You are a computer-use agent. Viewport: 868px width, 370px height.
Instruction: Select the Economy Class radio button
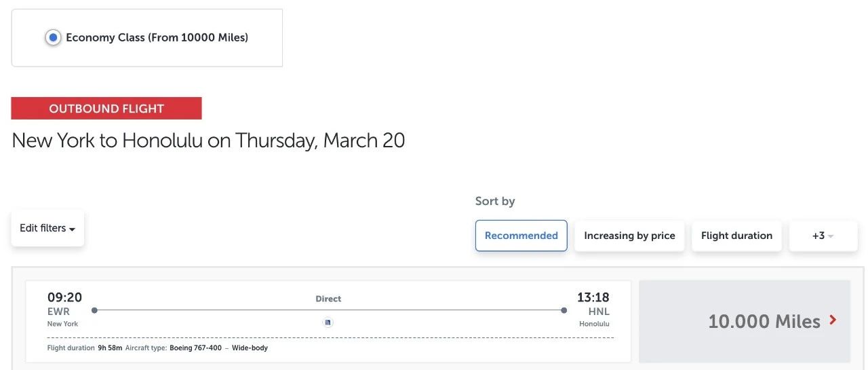coord(53,38)
